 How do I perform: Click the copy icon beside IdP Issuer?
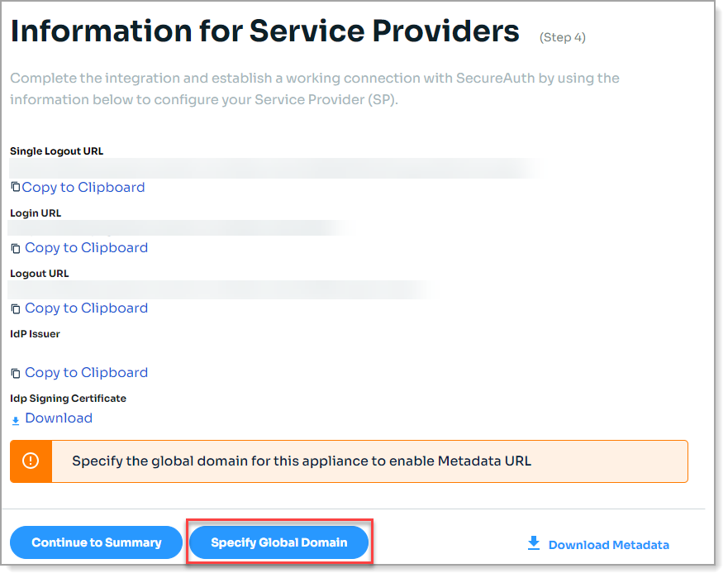[13, 372]
